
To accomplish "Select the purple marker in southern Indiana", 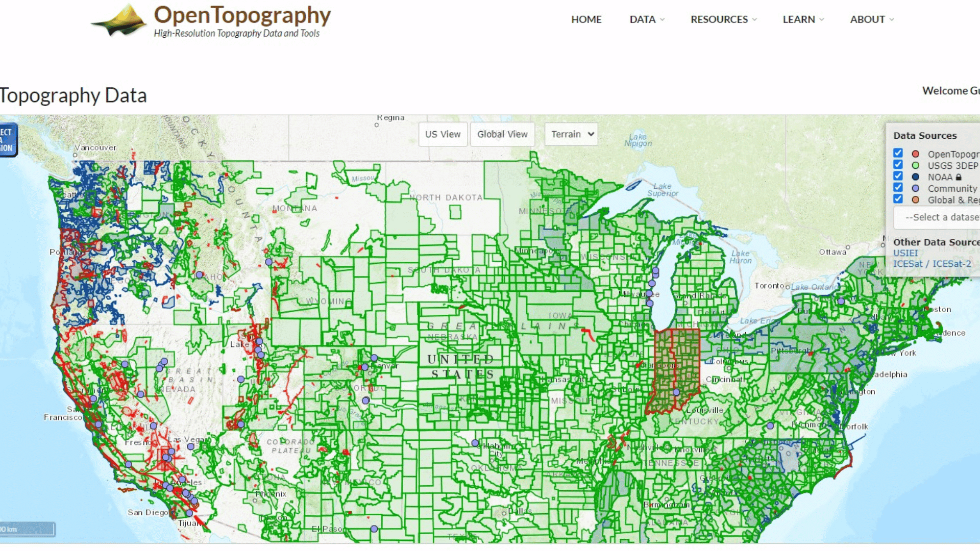I will tap(676, 392).
